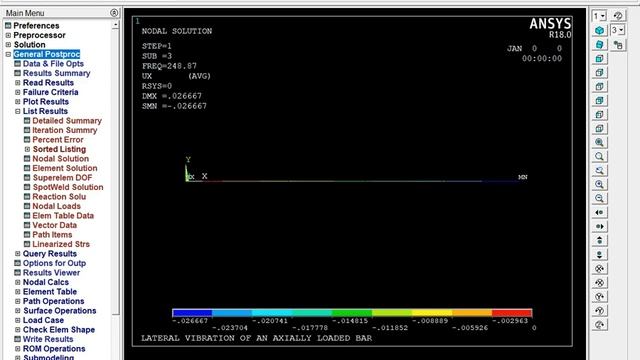Click the yellow legend color band
The height and width of the screenshot is (360, 640).
[432, 313]
